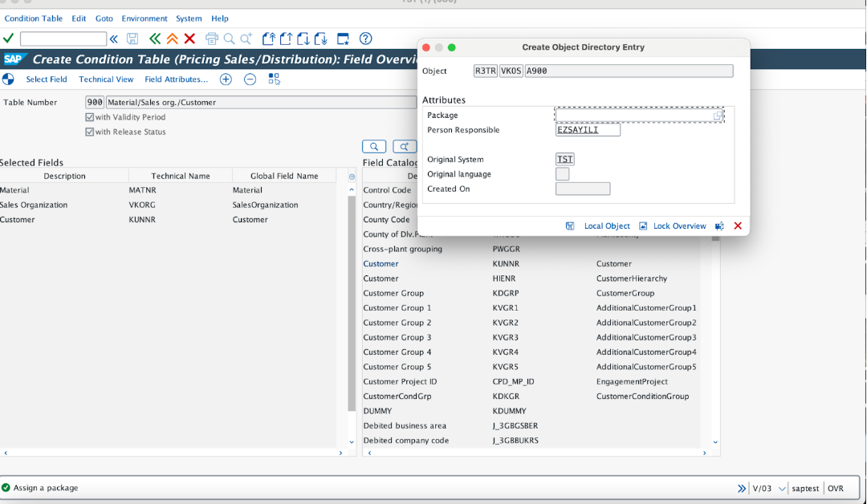
Task: Click the Selected Fields scroll-up arrow
Action: pyautogui.click(x=352, y=189)
